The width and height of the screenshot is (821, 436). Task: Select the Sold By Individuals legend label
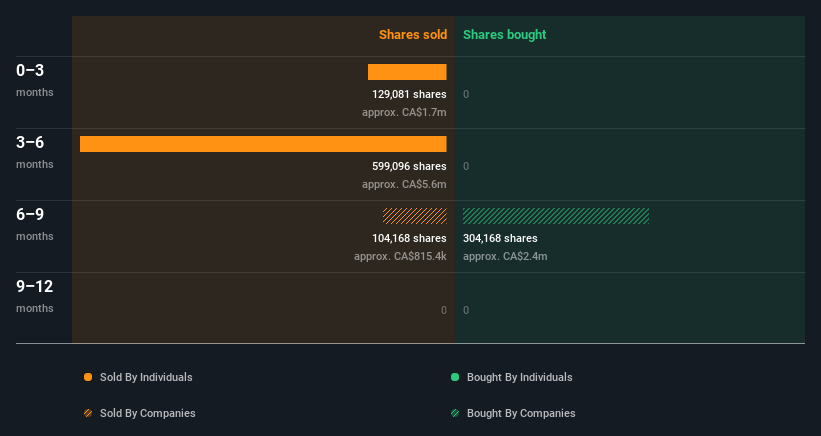pyautogui.click(x=146, y=377)
